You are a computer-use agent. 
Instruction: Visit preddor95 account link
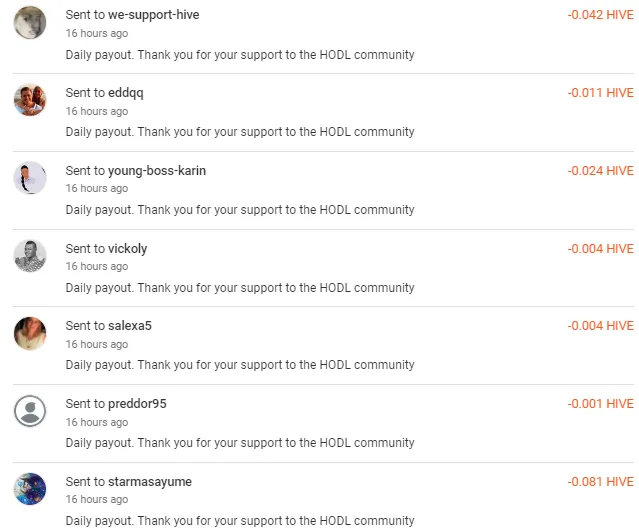(x=137, y=404)
